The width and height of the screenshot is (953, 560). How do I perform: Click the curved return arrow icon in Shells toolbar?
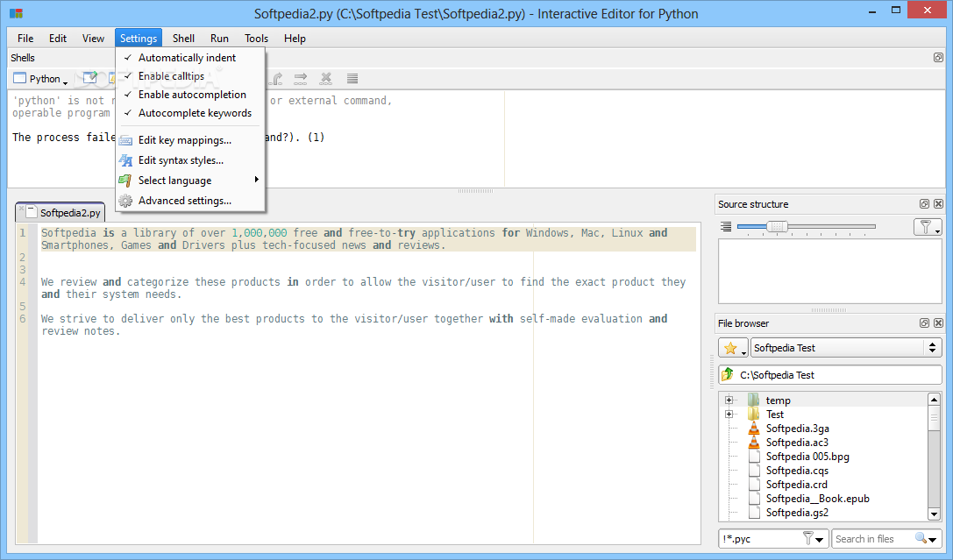click(278, 78)
